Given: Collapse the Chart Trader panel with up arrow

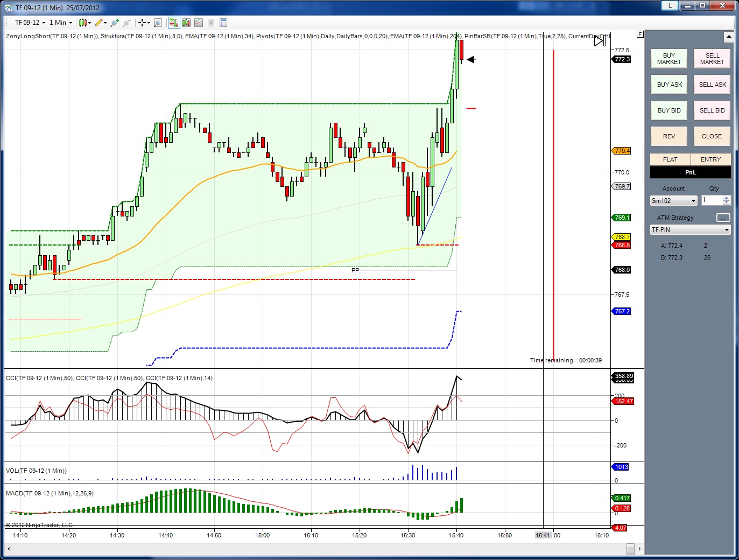Looking at the screenshot, I should click(x=729, y=37).
